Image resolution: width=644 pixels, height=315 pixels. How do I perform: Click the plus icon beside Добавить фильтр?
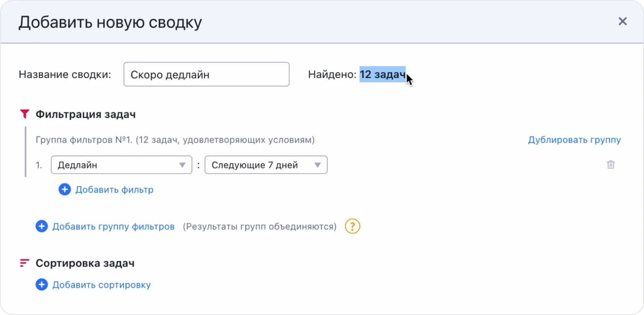(64, 190)
